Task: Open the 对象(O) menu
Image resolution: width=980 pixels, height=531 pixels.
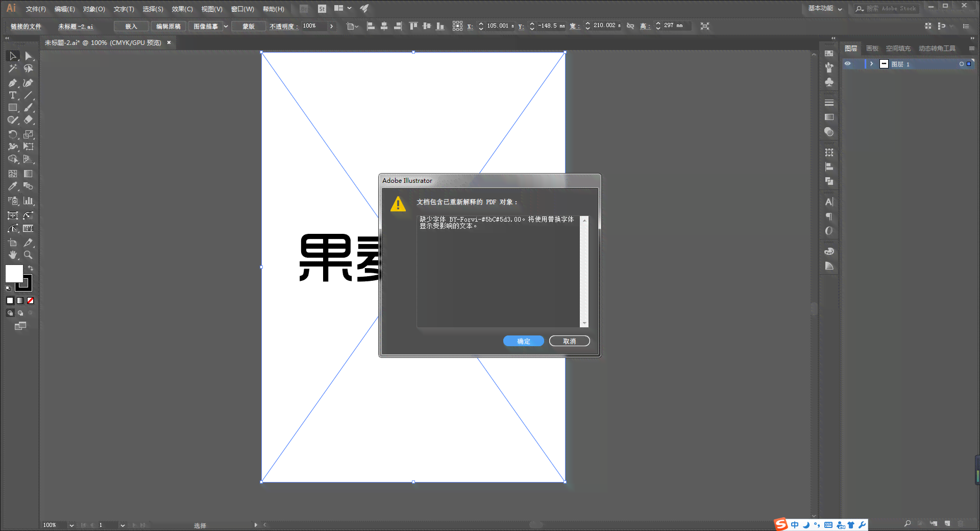Action: [94, 9]
